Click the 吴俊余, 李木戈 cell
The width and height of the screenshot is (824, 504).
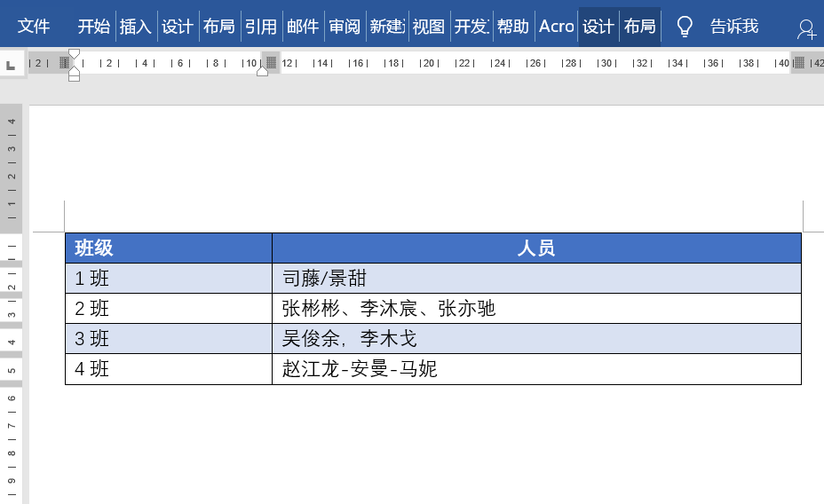click(536, 339)
